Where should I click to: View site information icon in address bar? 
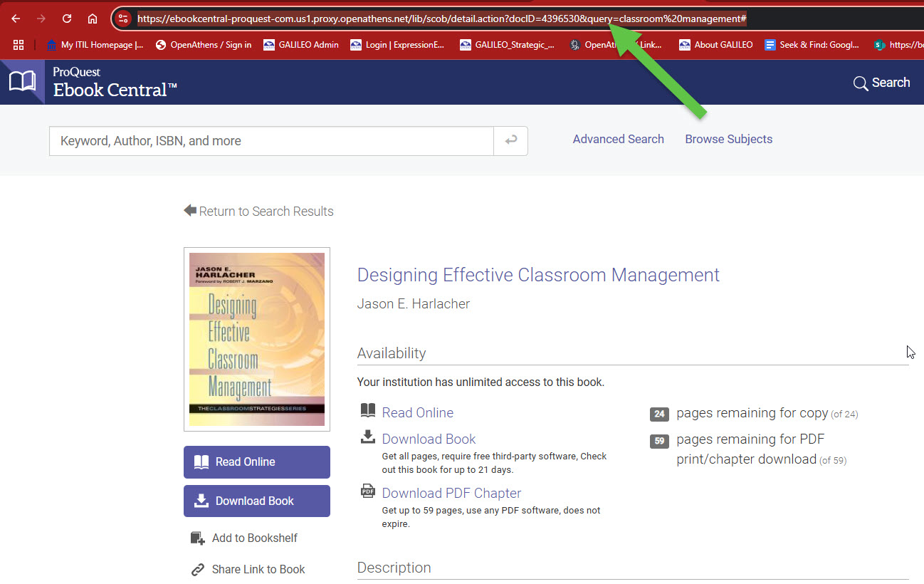point(123,19)
